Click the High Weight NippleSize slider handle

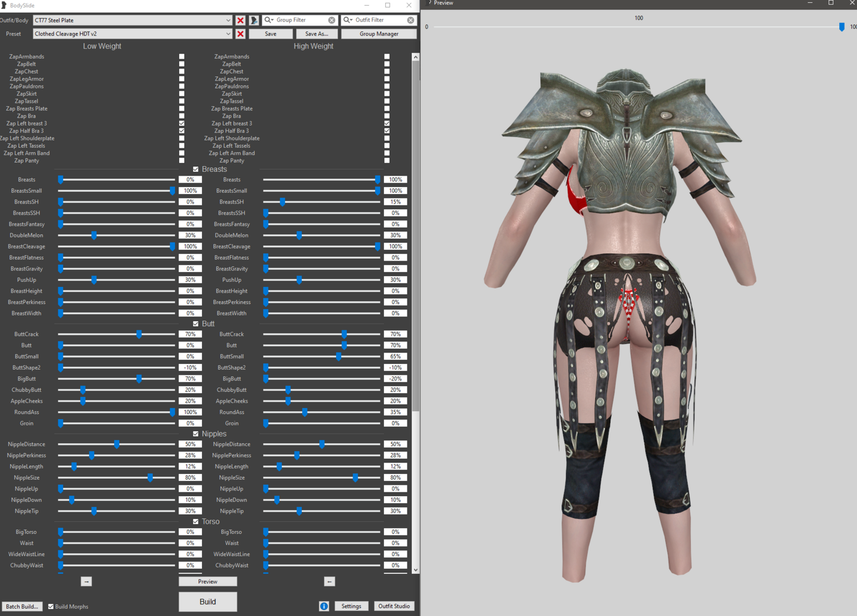click(x=355, y=478)
